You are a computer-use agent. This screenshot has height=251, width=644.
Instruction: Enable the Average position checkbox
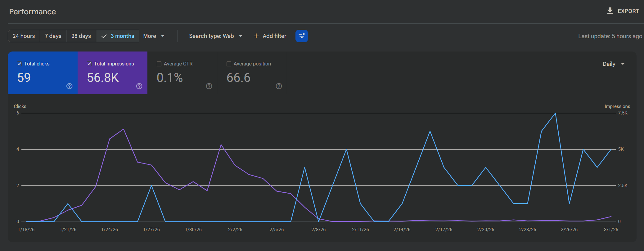tap(229, 64)
